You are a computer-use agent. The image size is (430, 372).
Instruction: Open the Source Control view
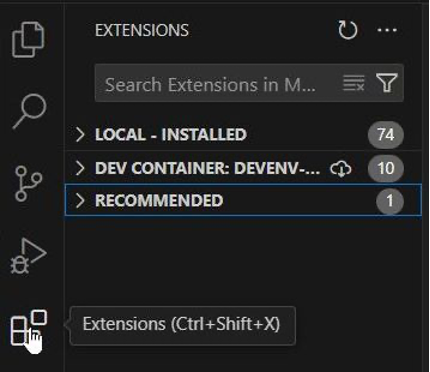[28, 184]
